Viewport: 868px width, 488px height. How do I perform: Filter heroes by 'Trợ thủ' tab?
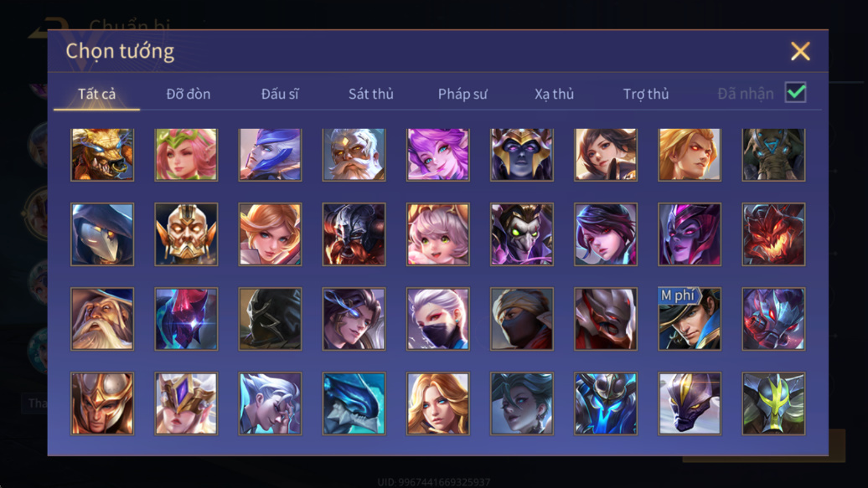(x=646, y=94)
